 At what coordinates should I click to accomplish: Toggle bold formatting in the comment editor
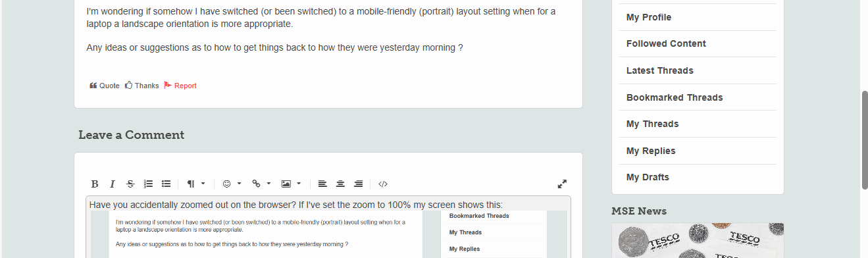(x=95, y=184)
